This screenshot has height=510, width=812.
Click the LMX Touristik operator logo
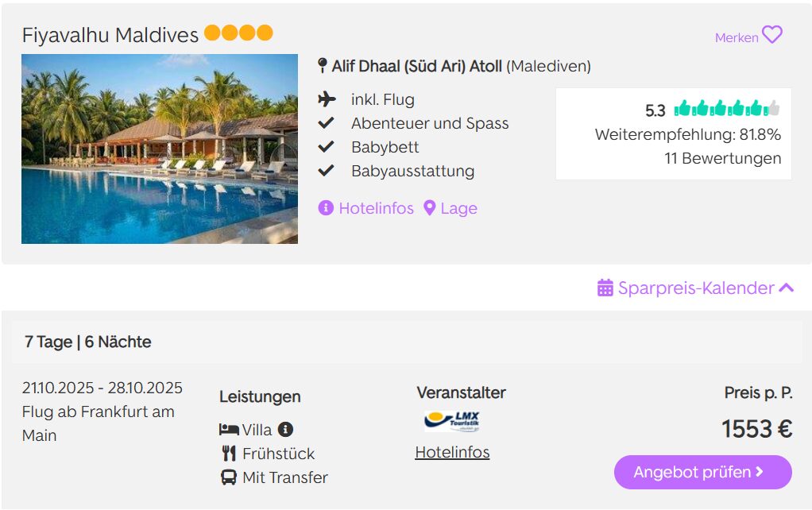coord(451,421)
